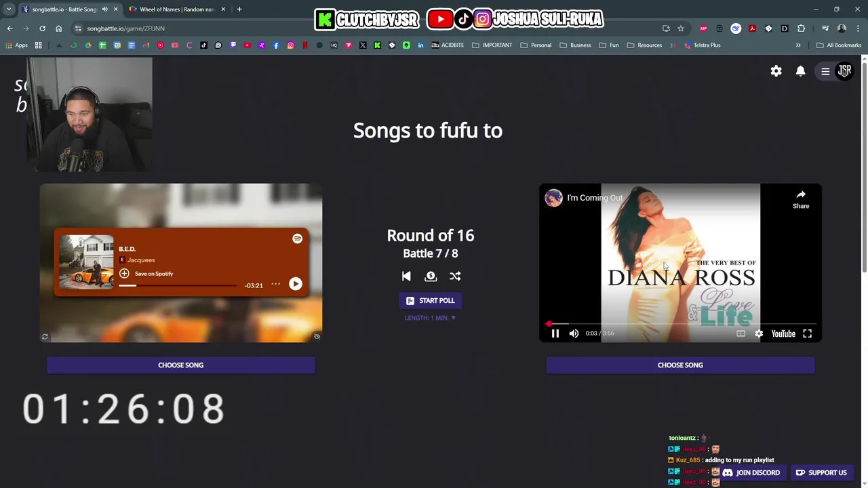Click the Spotify logo on B.E.D. card
868x488 pixels.
[x=297, y=239]
